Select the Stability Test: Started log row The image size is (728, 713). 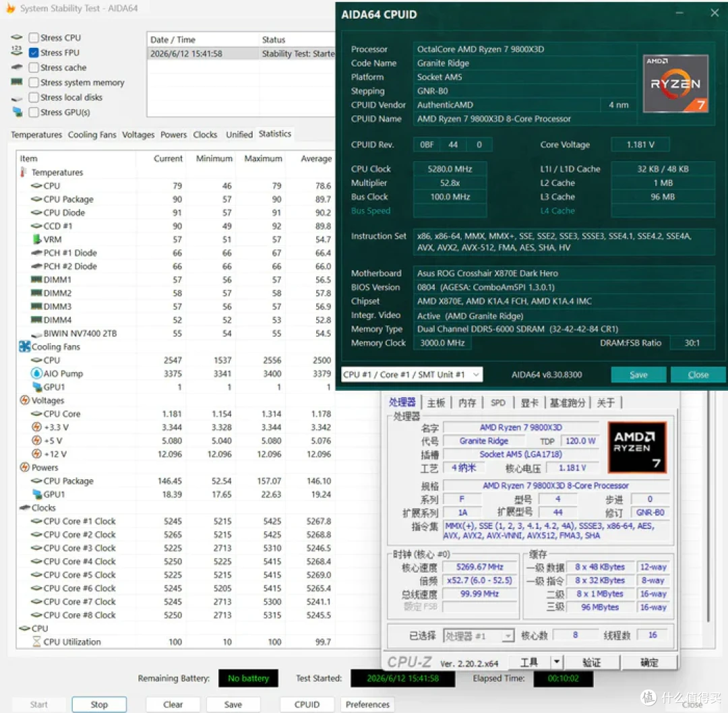pyautogui.click(x=241, y=54)
